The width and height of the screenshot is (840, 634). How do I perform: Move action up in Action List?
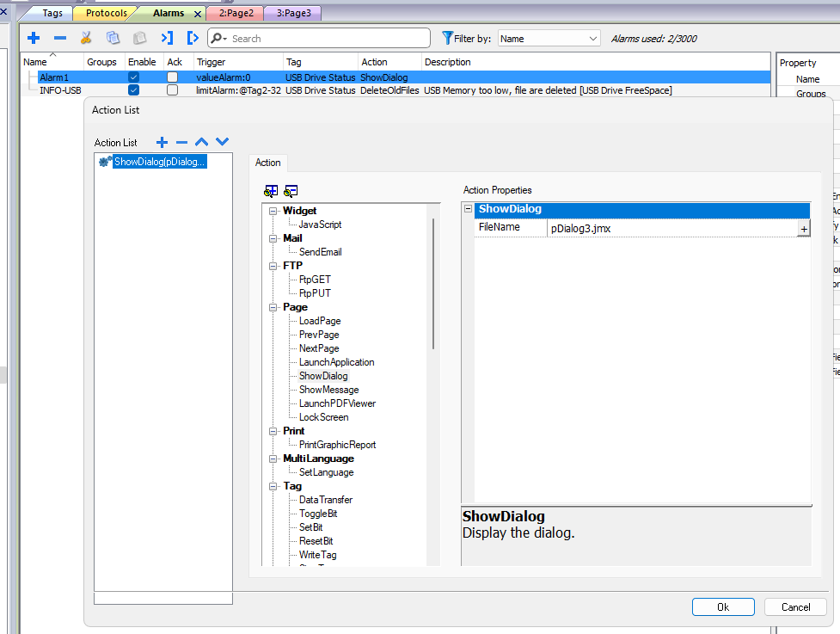click(x=202, y=142)
